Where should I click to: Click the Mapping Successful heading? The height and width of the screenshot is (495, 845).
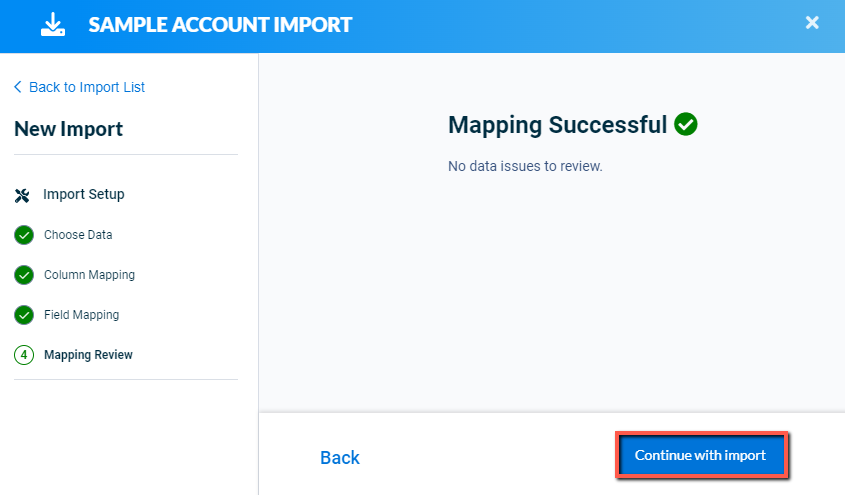pyautogui.click(x=558, y=125)
